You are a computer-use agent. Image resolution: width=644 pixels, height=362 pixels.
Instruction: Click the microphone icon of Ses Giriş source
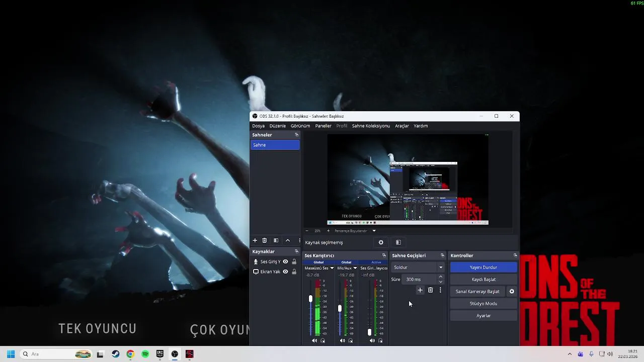click(x=256, y=261)
